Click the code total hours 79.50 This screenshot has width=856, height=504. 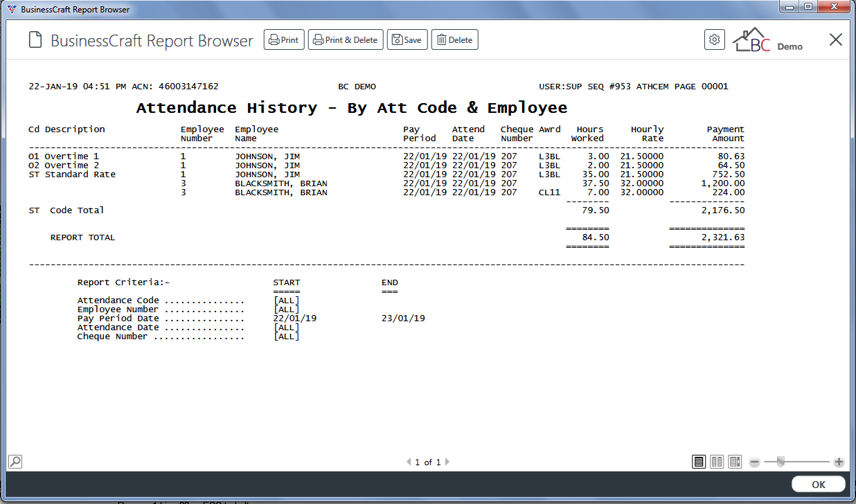[x=596, y=210]
